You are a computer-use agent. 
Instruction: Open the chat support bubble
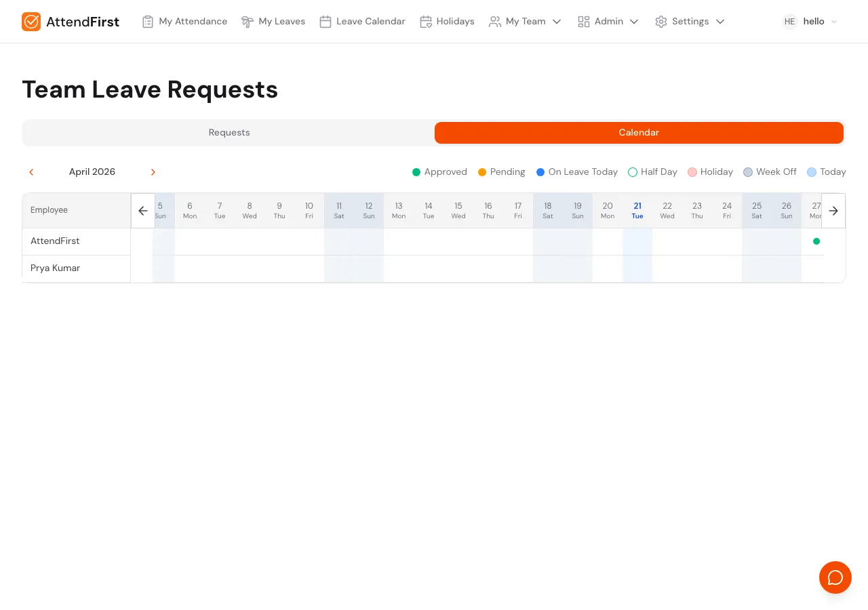coord(835,577)
